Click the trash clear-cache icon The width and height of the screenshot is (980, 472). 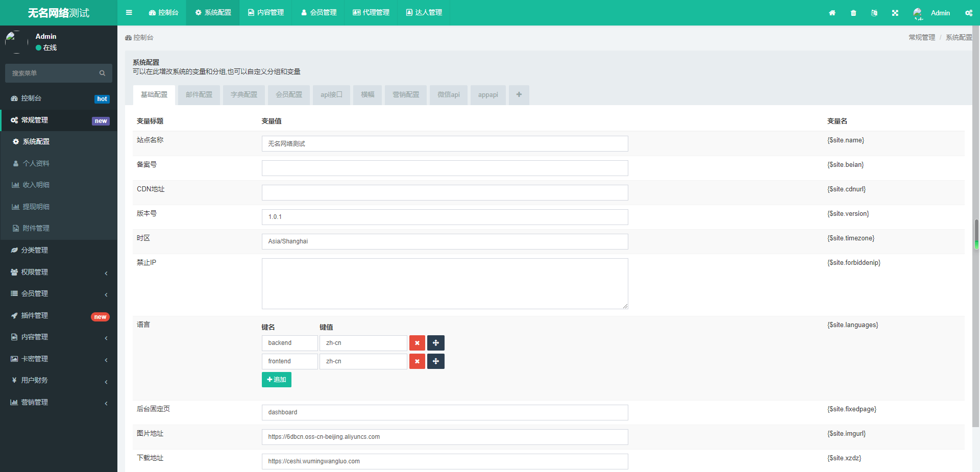pos(853,13)
